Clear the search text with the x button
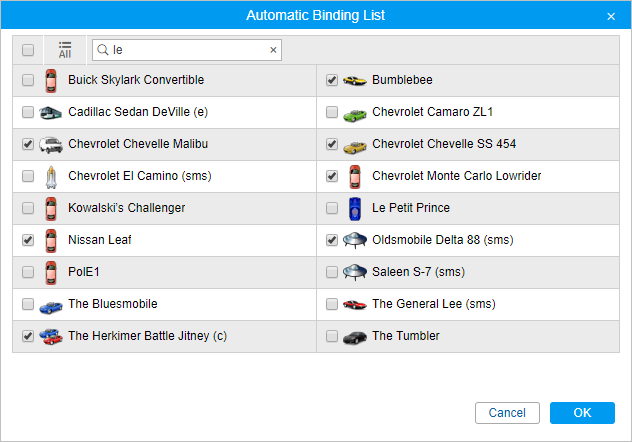This screenshot has height=442, width=632. pos(273,50)
